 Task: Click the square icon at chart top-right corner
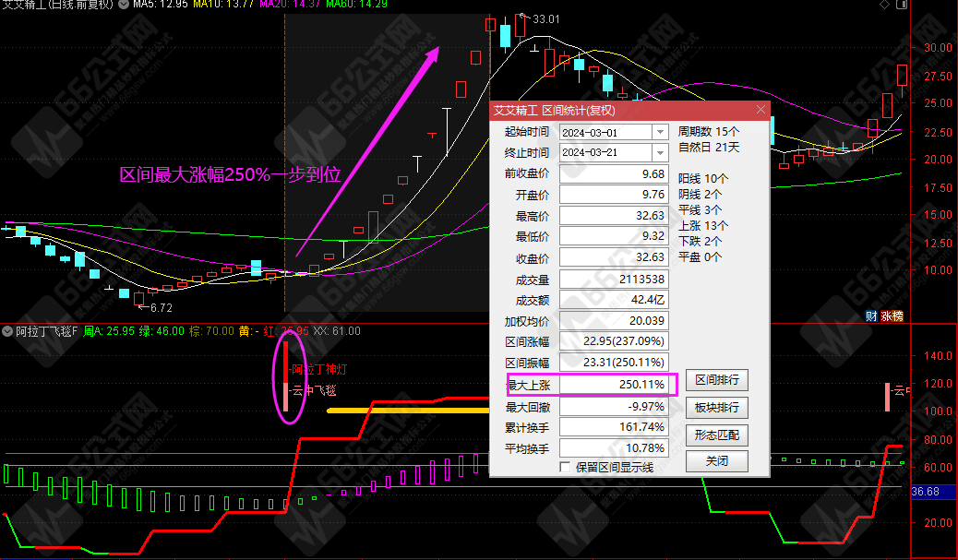[x=902, y=6]
